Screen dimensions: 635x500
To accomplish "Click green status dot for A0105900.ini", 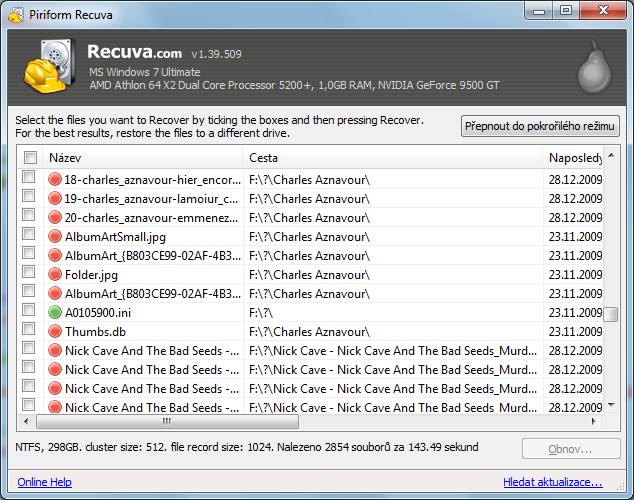I will point(55,313).
